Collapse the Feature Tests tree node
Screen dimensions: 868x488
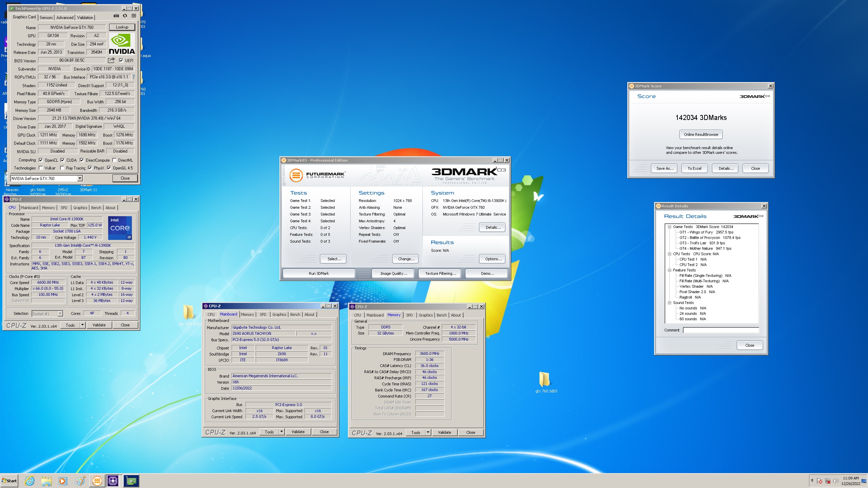pos(669,270)
